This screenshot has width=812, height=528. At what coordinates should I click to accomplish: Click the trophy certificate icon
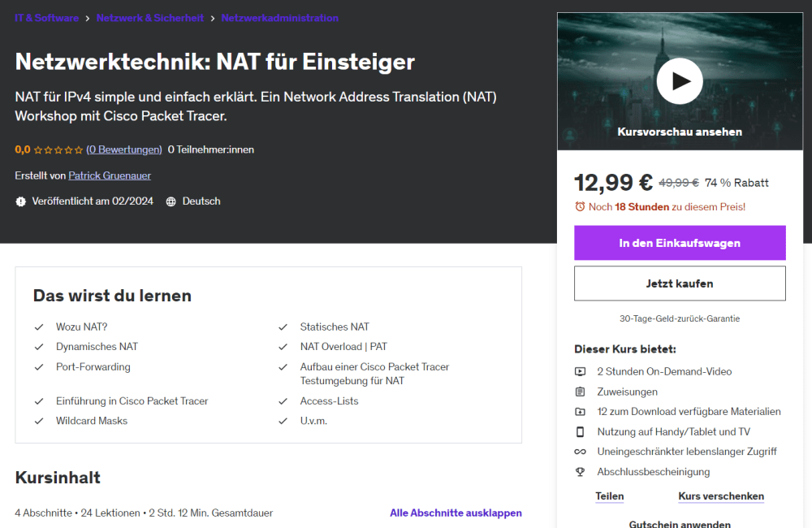click(x=580, y=472)
